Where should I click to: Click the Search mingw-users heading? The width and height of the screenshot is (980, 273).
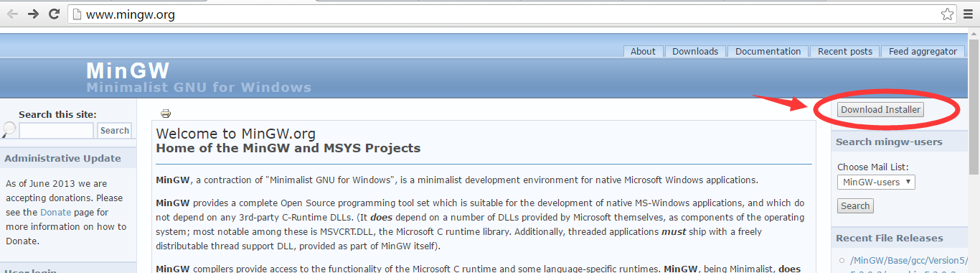[889, 142]
